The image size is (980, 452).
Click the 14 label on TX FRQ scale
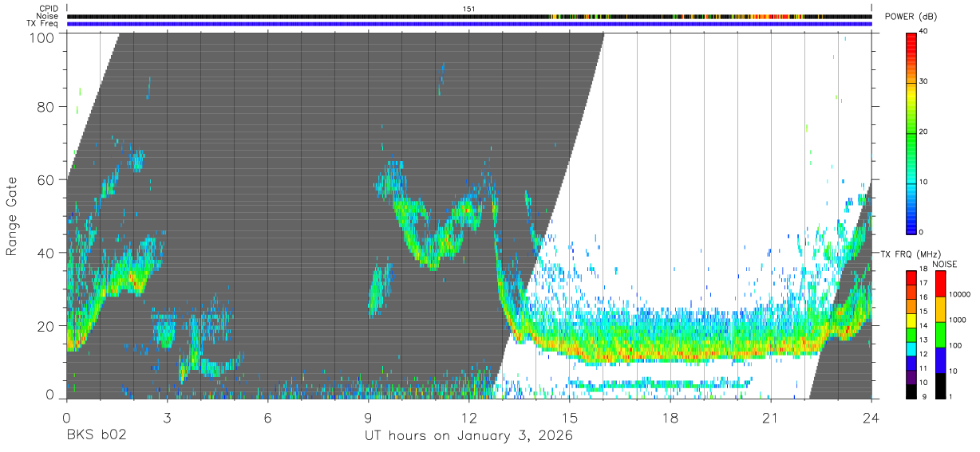[923, 325]
